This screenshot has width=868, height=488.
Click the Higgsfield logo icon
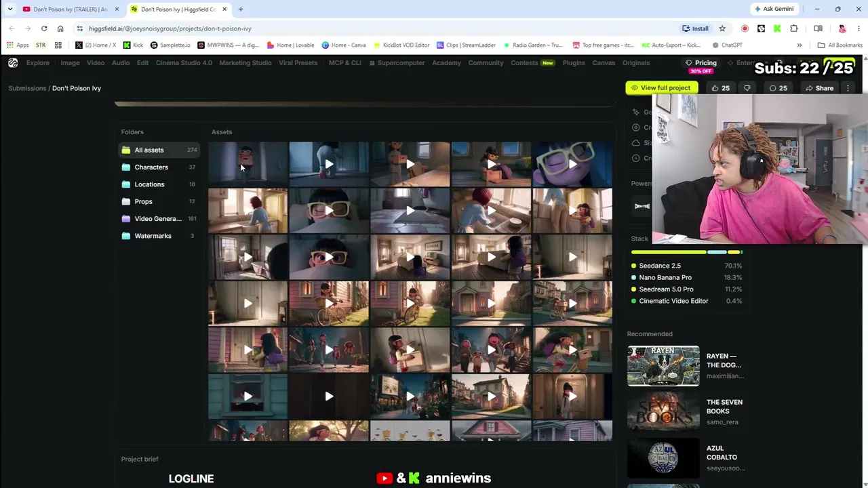13,63
